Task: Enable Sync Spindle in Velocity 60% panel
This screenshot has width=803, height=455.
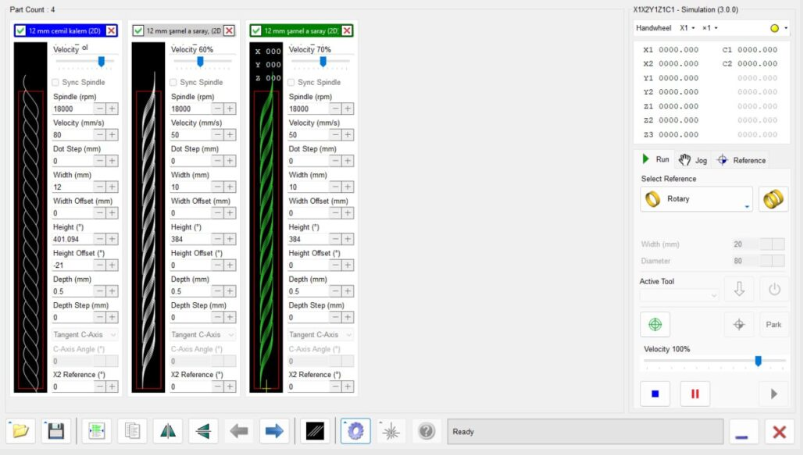Action: [x=173, y=82]
